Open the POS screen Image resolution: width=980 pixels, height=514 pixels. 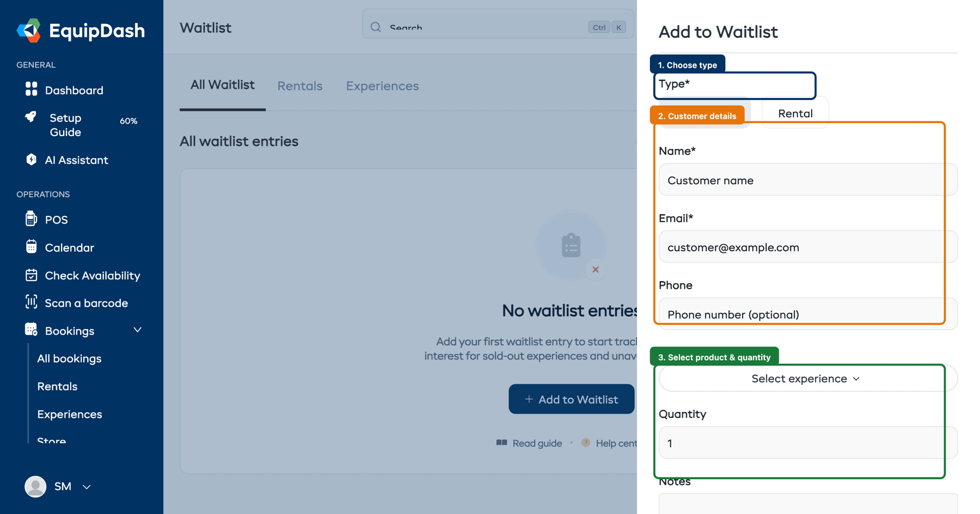[31, 219]
